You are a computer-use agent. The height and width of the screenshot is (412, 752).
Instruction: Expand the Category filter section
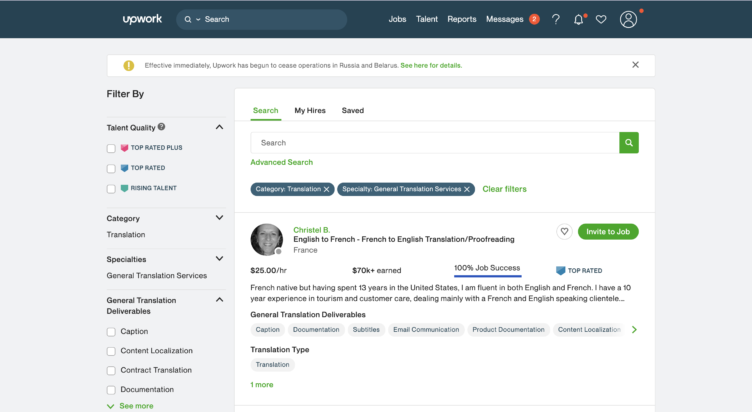tap(219, 217)
